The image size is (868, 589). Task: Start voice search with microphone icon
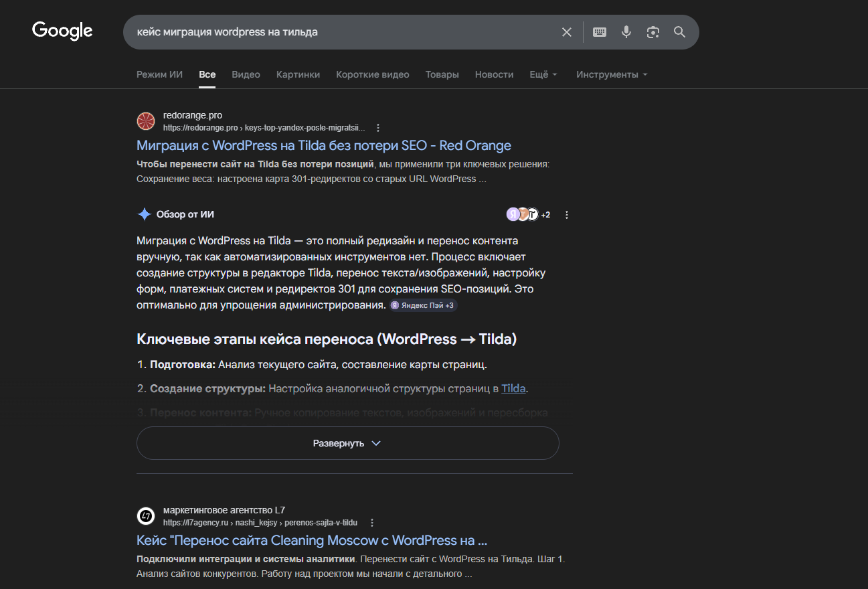click(x=626, y=32)
